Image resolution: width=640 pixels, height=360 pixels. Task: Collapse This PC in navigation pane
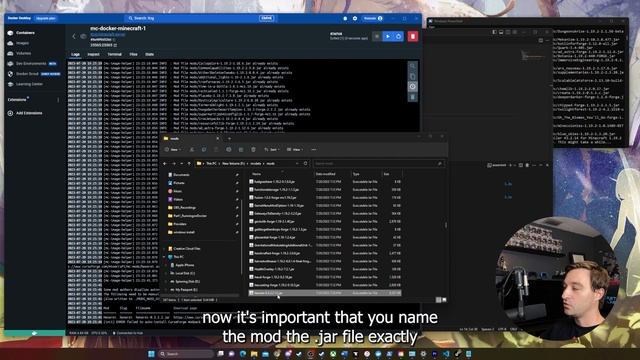coord(164,257)
